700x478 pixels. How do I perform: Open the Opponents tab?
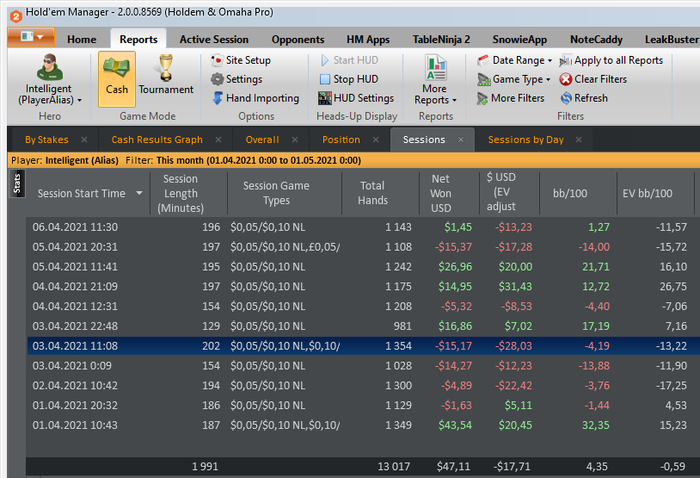click(298, 39)
